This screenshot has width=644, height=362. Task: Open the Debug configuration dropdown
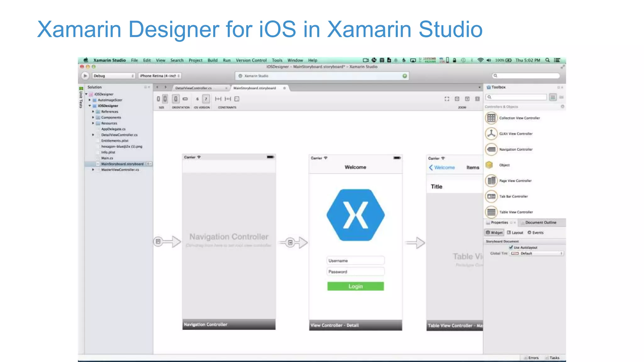[114, 76]
